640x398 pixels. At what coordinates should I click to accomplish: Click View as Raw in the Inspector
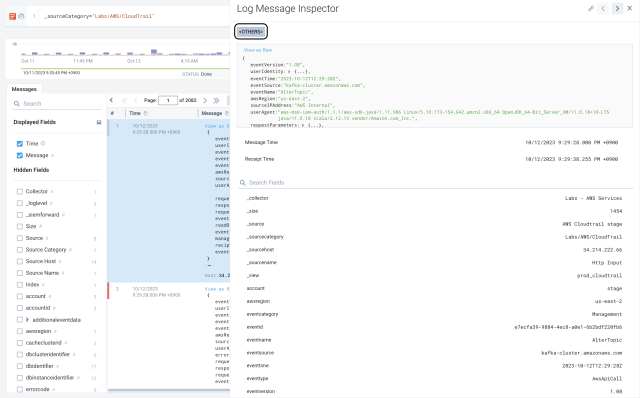click(258, 50)
